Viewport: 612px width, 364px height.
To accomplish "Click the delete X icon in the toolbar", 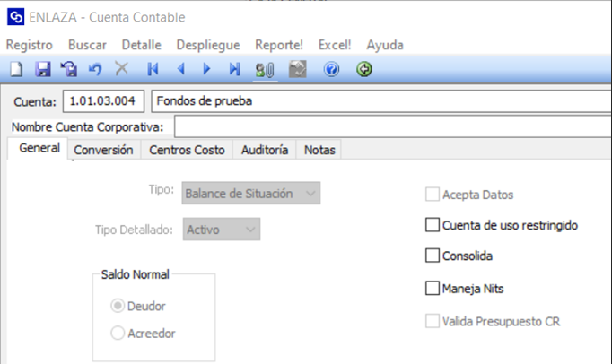I will (121, 69).
